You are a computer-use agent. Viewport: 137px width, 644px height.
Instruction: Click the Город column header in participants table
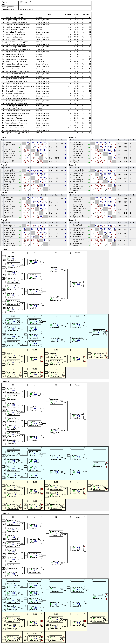pos(49,14)
